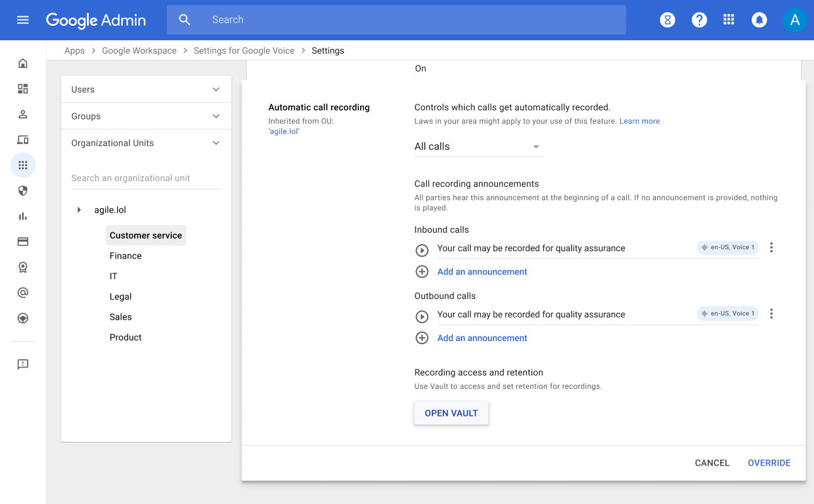
Task: Select the Legal organizational unit
Action: (120, 296)
